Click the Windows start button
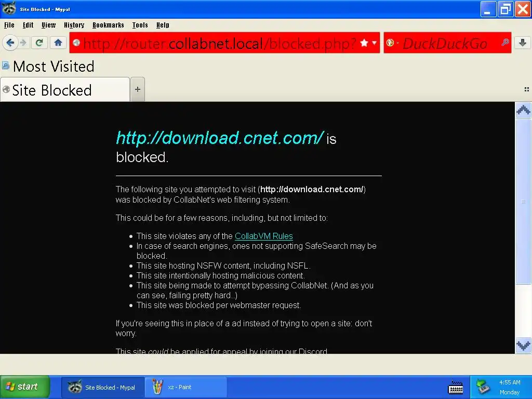The image size is (532, 399). pos(25,387)
